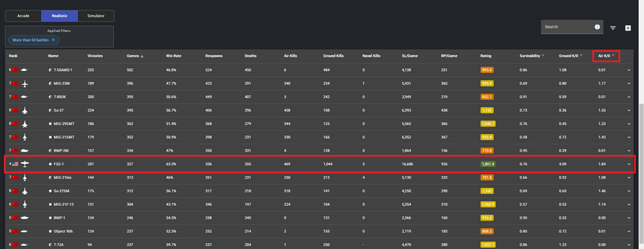Remove the Air K/D column via its X
This screenshot has width=644, height=249.
(613, 55)
